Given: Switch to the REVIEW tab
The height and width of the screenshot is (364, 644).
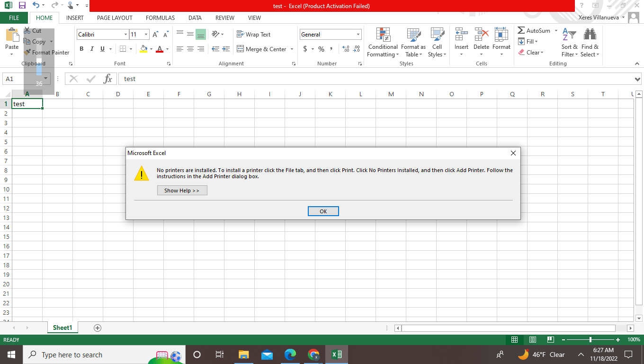Looking at the screenshot, I should tap(225, 18).
